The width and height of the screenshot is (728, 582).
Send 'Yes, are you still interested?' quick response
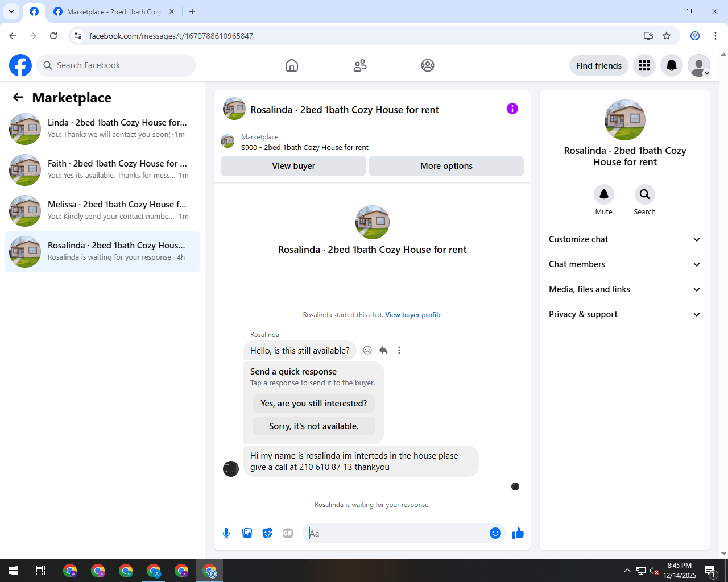[x=314, y=404]
